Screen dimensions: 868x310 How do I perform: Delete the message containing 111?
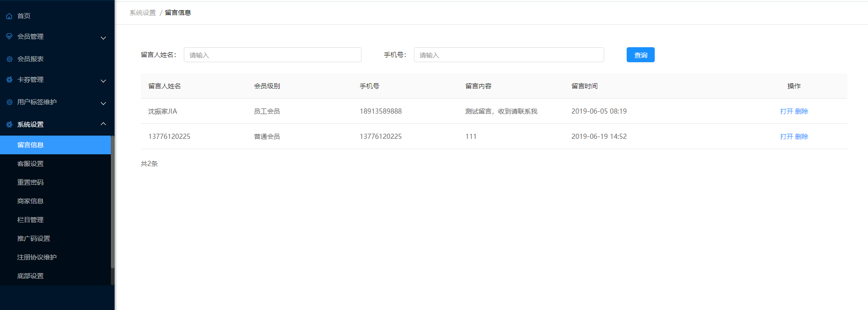802,137
